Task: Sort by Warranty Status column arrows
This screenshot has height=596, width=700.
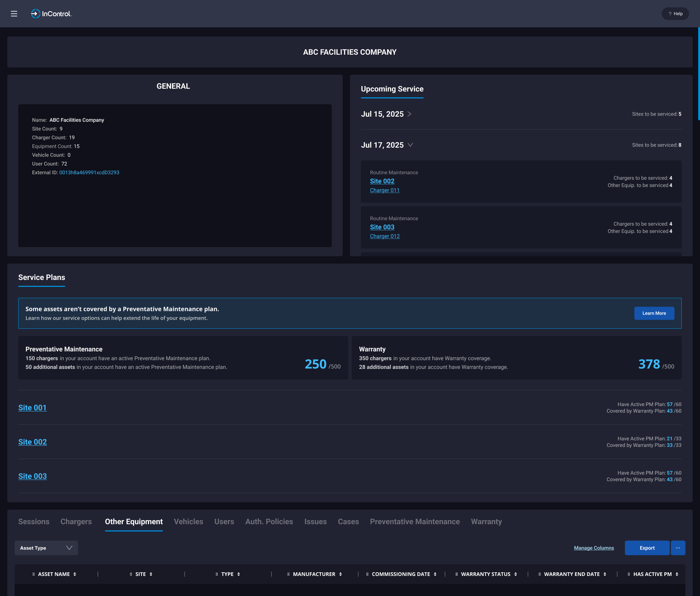Action: [516, 574]
